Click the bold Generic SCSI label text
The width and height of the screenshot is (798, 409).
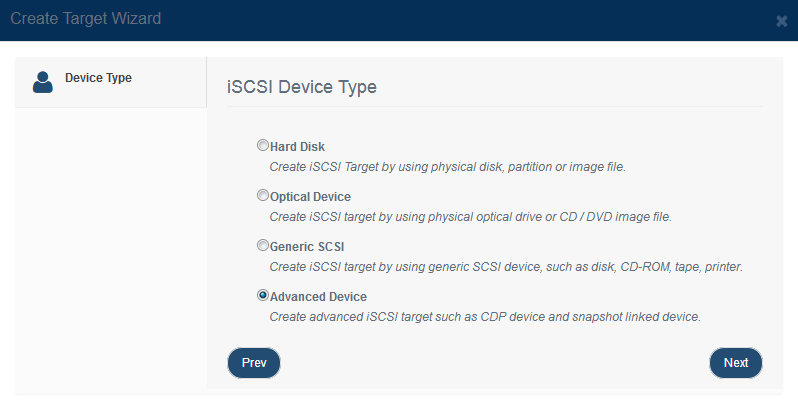[307, 247]
